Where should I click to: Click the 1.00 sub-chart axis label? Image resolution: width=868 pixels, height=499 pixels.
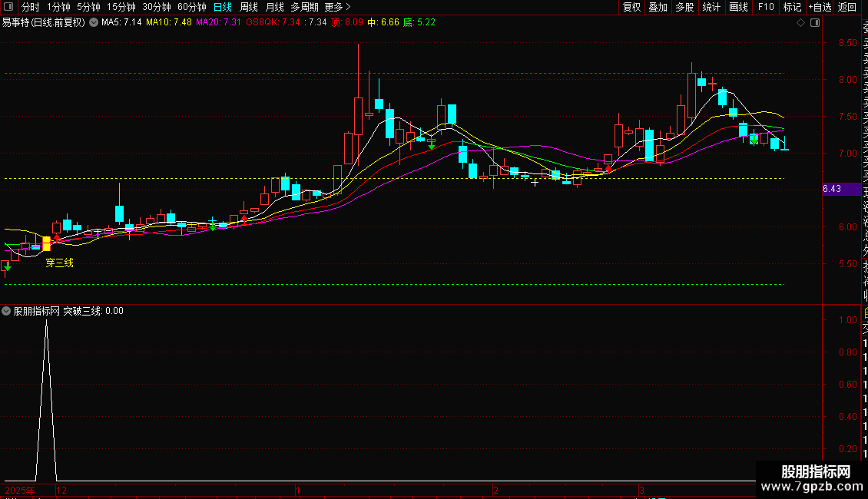(x=847, y=320)
